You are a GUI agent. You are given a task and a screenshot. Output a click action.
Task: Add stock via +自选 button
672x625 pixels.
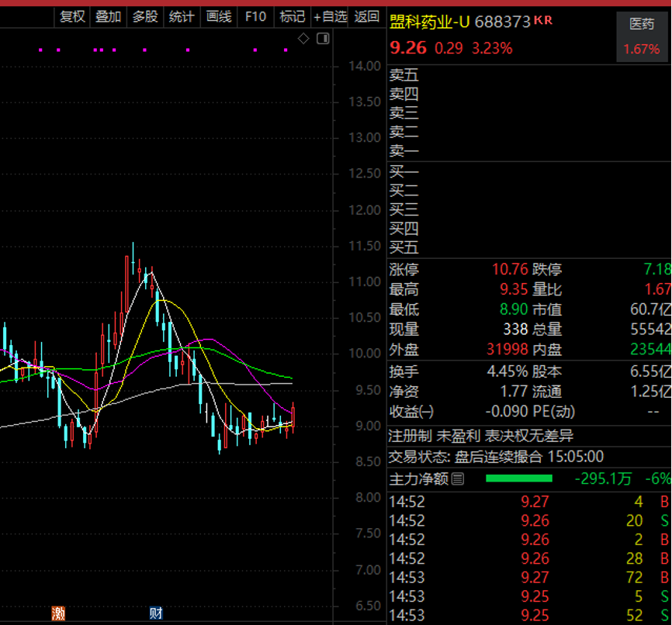331,16
